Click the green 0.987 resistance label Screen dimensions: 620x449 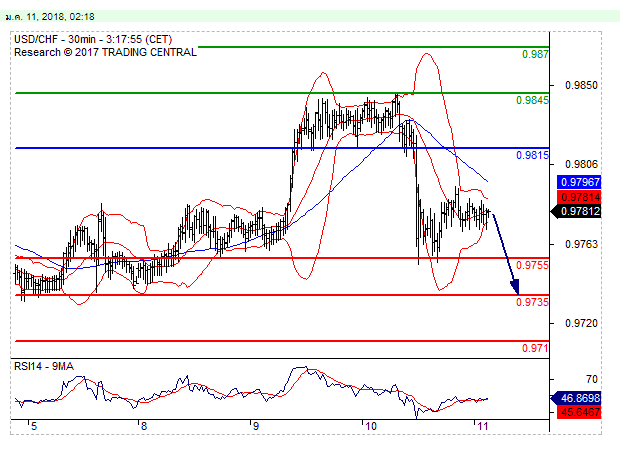click(535, 54)
